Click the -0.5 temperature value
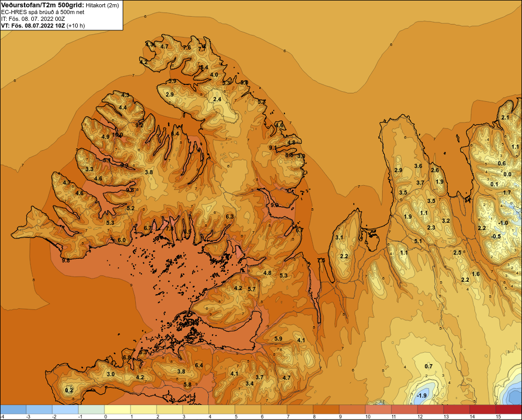The image size is (522, 420). pos(496,236)
